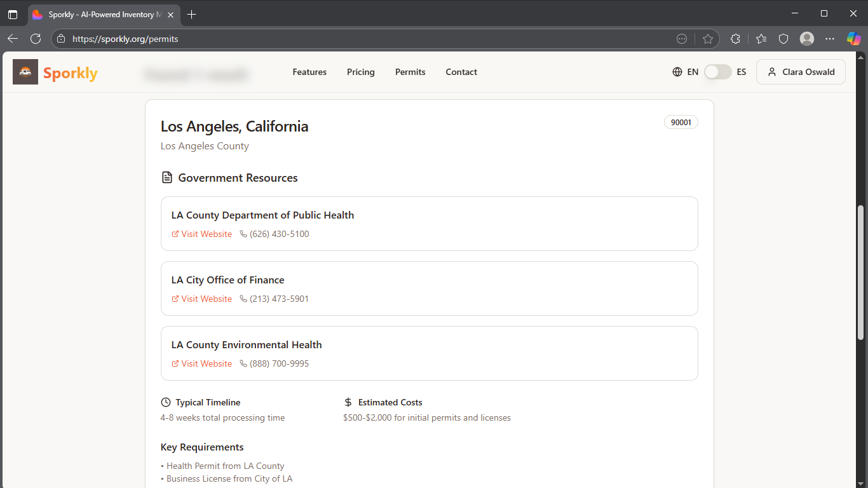Open the browser essentials shield icon

coord(783,39)
